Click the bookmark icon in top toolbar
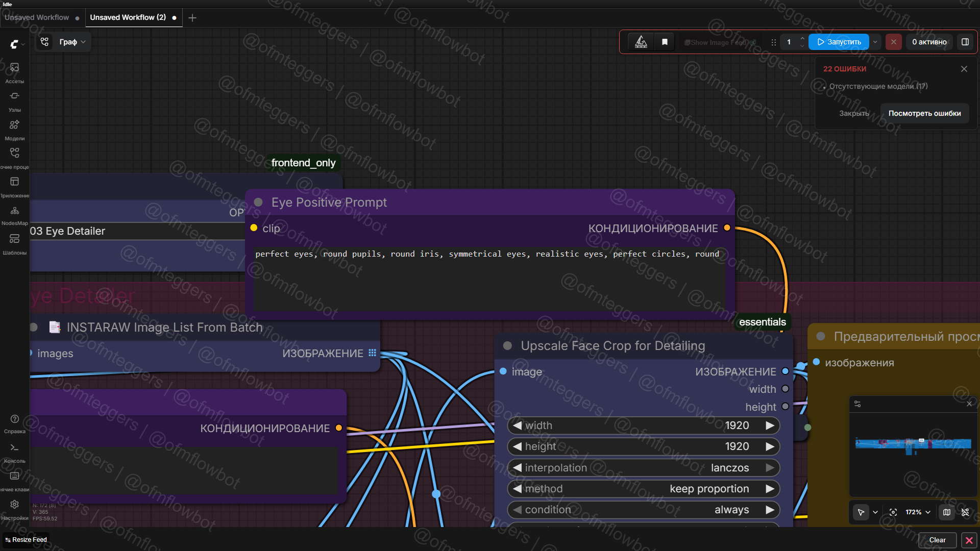Viewport: 980px width, 551px height. point(665,42)
